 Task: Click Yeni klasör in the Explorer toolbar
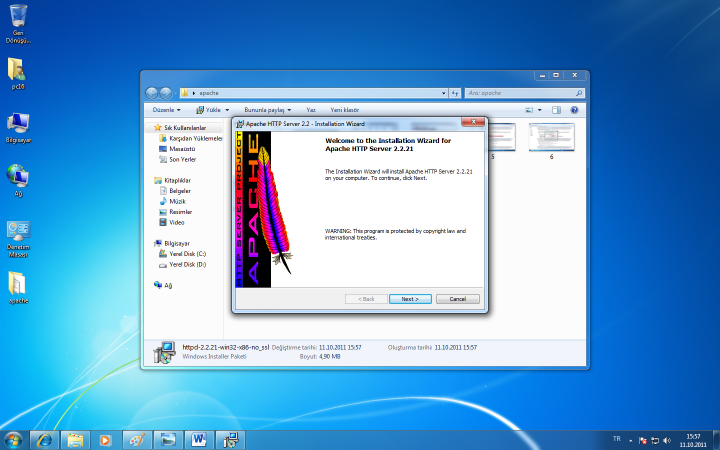[x=345, y=109]
